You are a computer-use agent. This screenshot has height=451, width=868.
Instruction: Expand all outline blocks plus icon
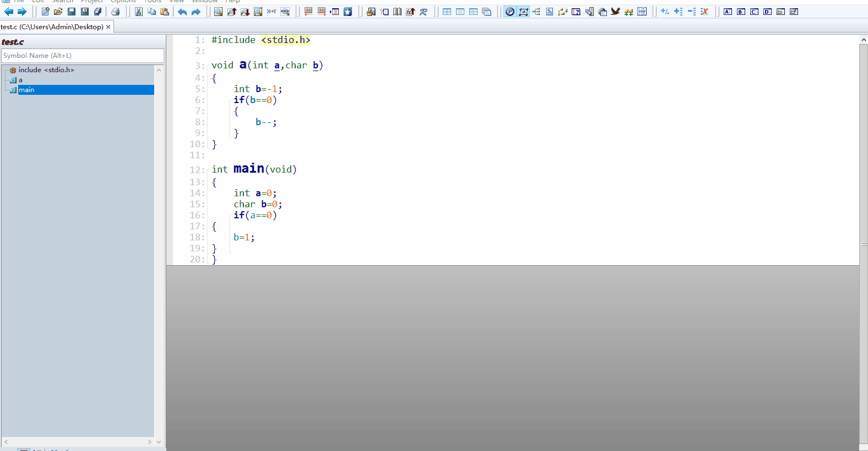tap(678, 12)
